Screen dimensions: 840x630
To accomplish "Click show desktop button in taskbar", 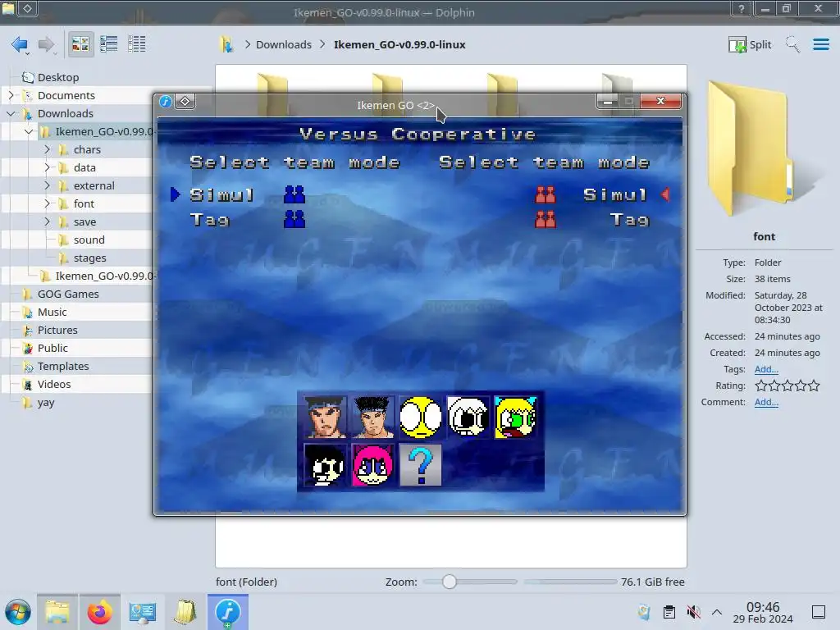I will tap(819, 612).
